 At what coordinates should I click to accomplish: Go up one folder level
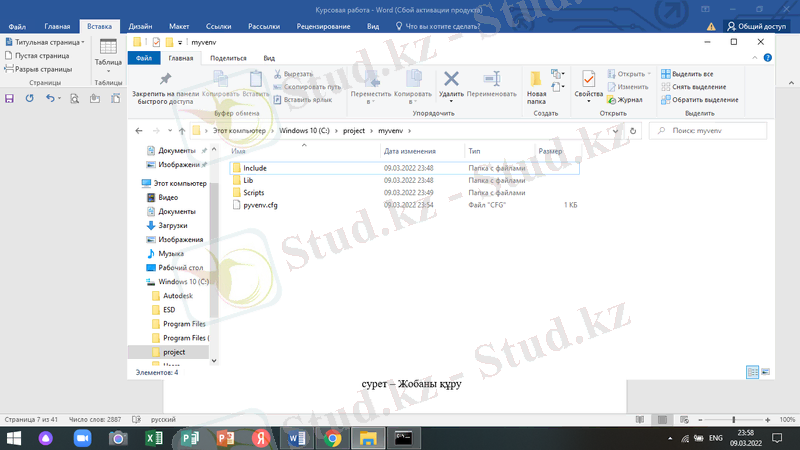[182, 131]
